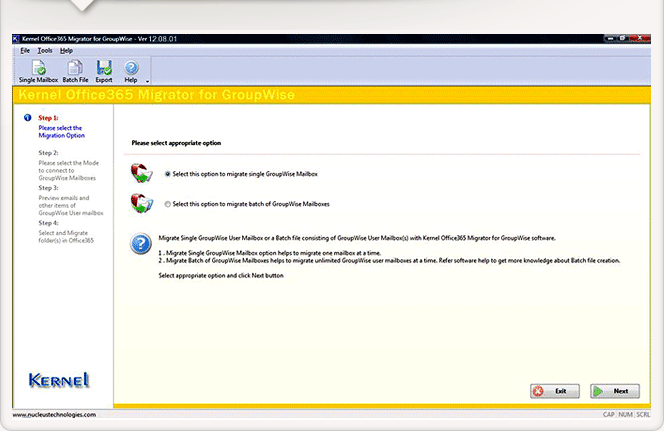Minimize the Kernel Office365 Migrator window

click(x=610, y=39)
